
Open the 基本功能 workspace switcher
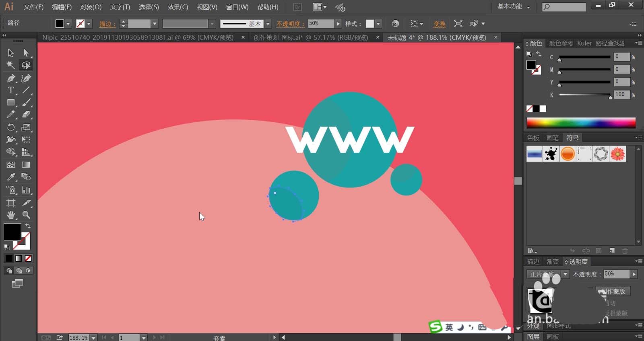pos(514,6)
